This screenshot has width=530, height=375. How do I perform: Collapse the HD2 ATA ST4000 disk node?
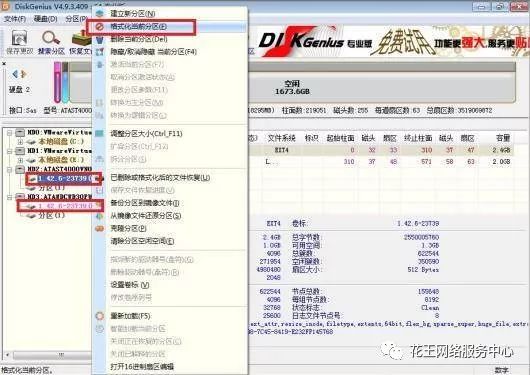click(x=10, y=169)
